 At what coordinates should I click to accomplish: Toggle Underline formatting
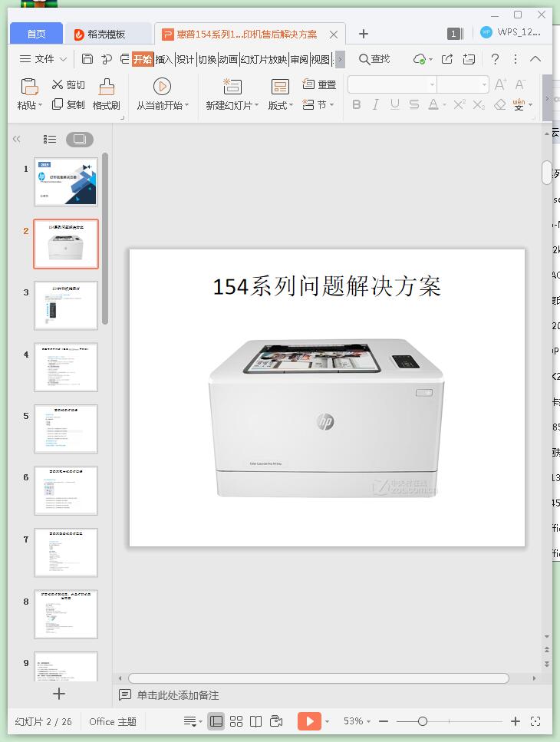(x=395, y=104)
